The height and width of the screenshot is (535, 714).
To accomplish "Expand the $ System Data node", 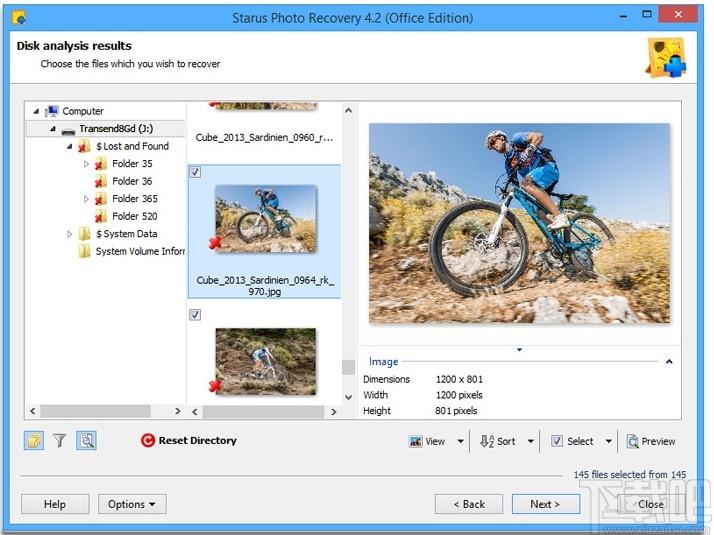I will (69, 234).
